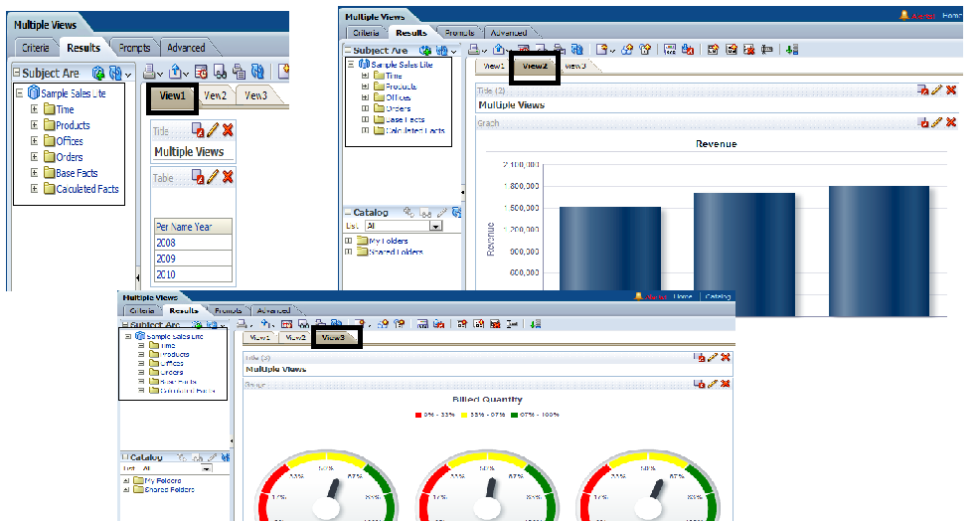This screenshot has width=980, height=523.
Task: Collapse the Catalog pane in View2 window
Action: click(348, 212)
